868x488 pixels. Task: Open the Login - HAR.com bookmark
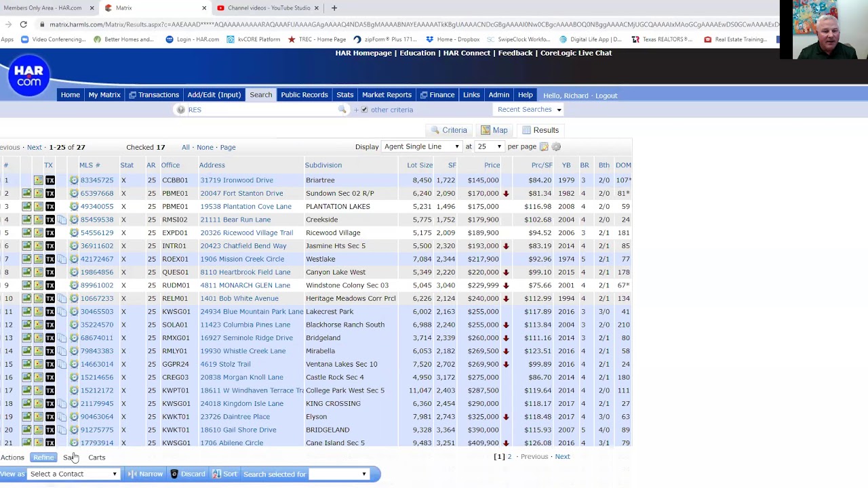[x=192, y=39]
